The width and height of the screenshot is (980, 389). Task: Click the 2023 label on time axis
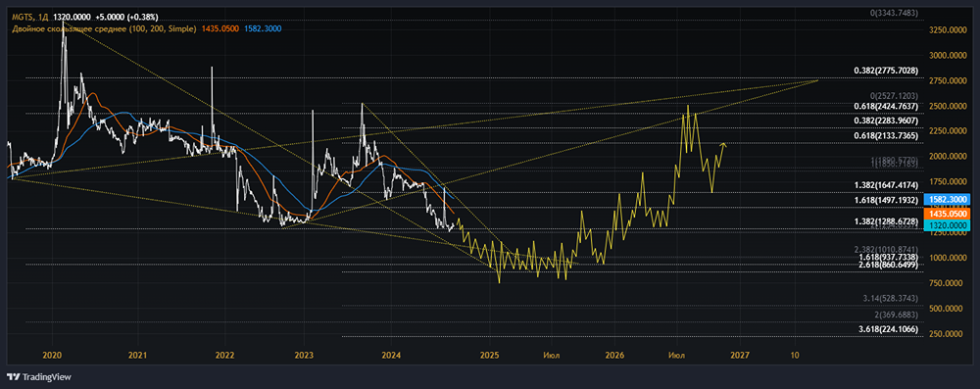pyautogui.click(x=304, y=355)
